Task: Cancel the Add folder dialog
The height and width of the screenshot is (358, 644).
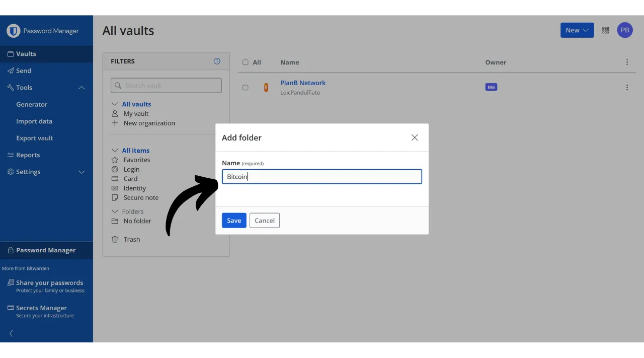Action: 264,221
